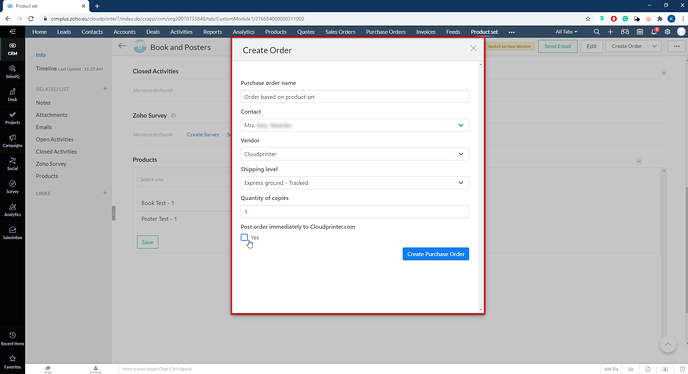Open the gamepad icon in the CRM header
Image resolution: width=688 pixels, height=374 pixels.
625,32
